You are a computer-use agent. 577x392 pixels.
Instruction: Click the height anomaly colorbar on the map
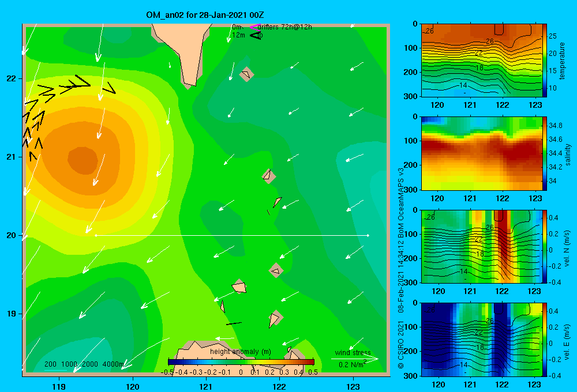(241, 362)
